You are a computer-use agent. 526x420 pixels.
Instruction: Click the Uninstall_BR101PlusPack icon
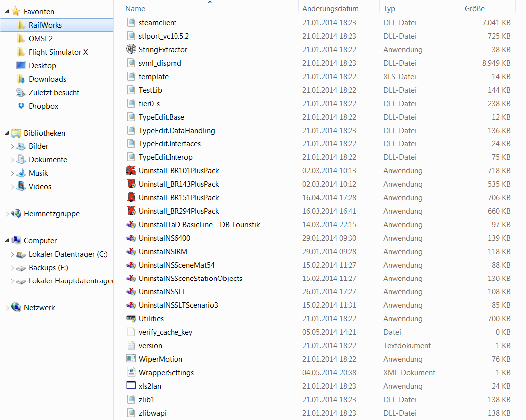pyautogui.click(x=131, y=170)
